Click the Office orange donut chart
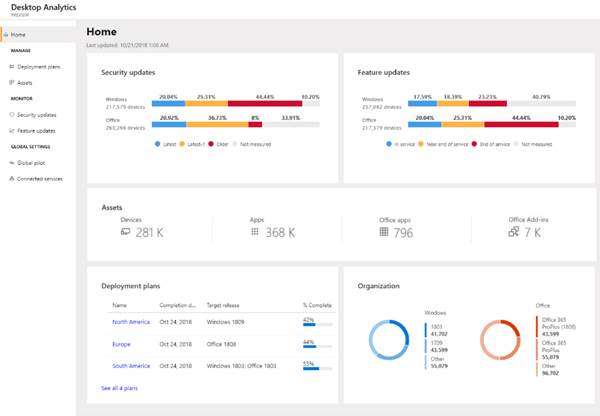This screenshot has height=416, width=600. coord(500,340)
